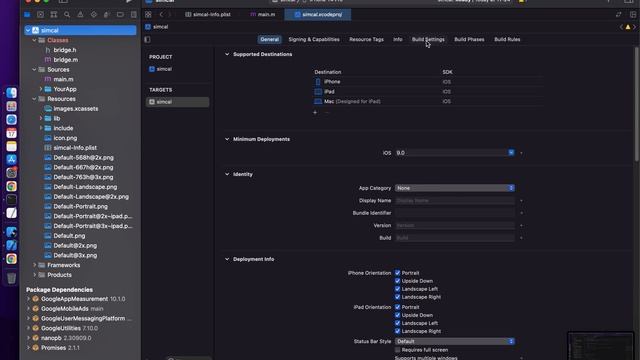Open the Symbol navigator icon
The width and height of the screenshot is (640, 360).
coord(53,15)
